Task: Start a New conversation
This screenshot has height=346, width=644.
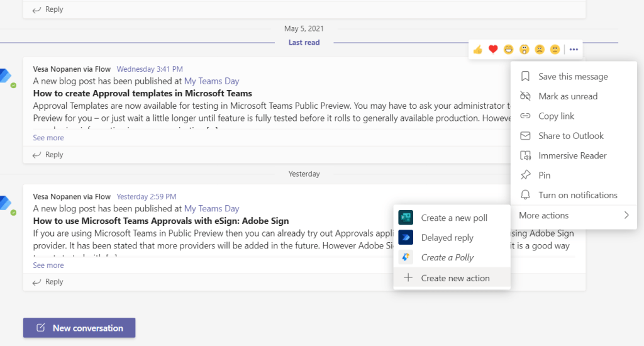Action: point(79,328)
